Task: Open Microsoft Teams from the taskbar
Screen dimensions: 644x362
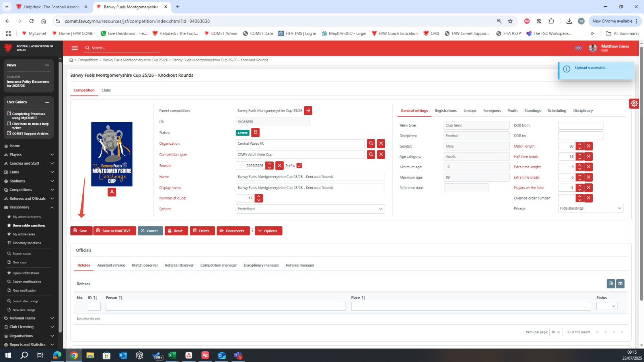Action: pyautogui.click(x=238, y=355)
